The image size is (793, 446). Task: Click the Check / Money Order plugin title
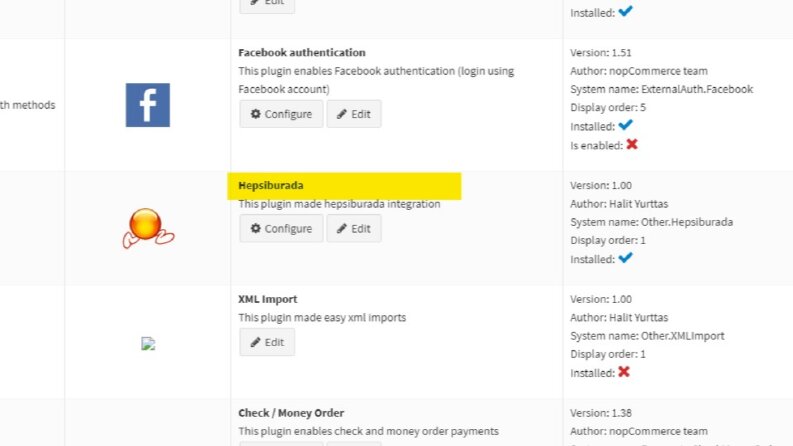pos(291,413)
